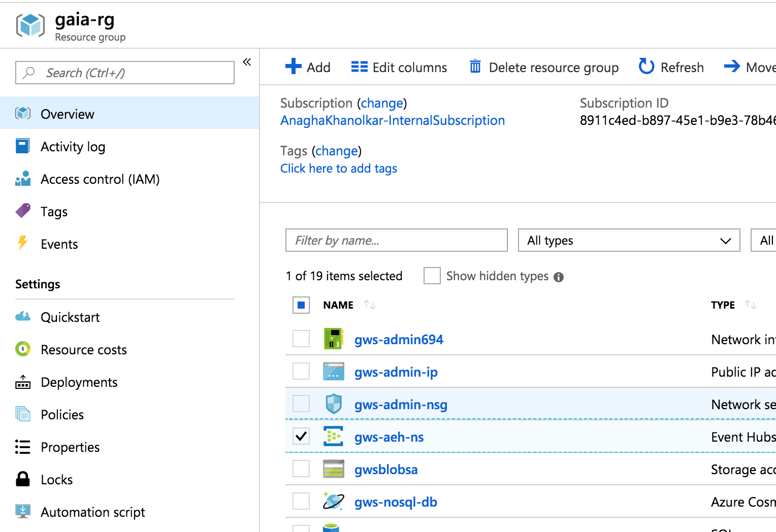
Task: Click the Access control people icon
Action: point(23,179)
